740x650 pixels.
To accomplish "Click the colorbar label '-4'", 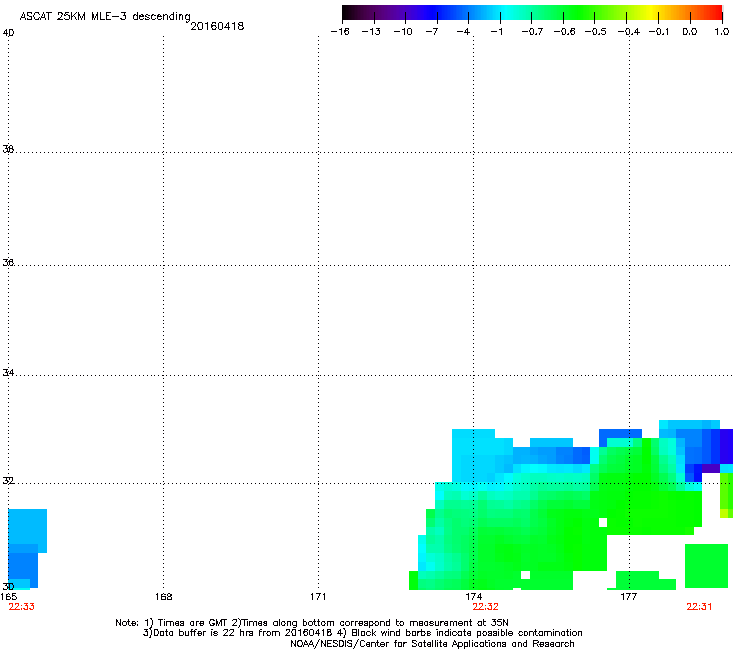I will [463, 32].
